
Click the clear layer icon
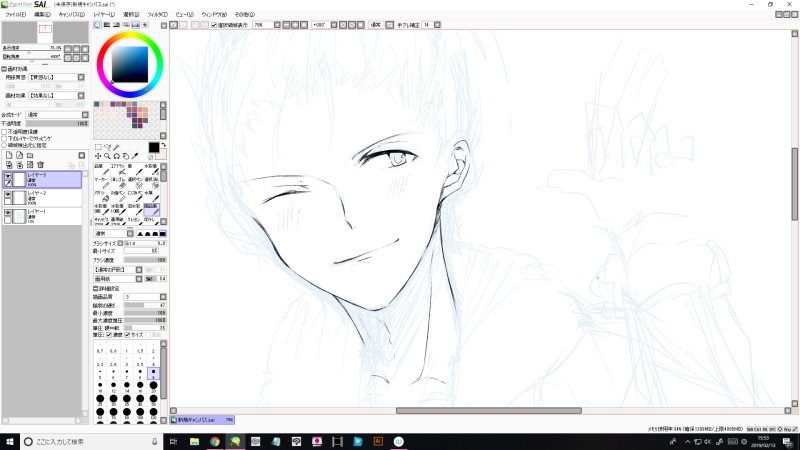(x=30, y=165)
